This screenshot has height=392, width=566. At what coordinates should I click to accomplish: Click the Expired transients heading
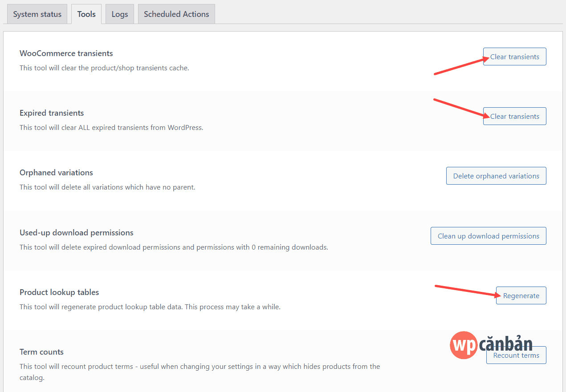[x=51, y=113]
